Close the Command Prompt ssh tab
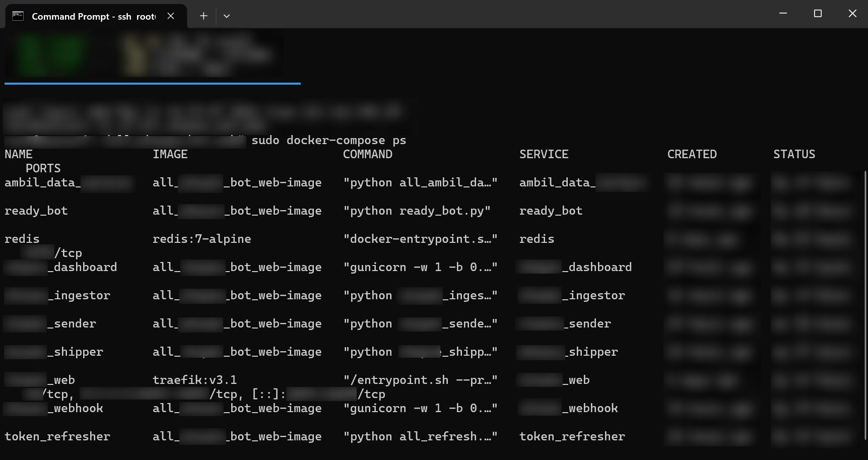 click(x=171, y=16)
